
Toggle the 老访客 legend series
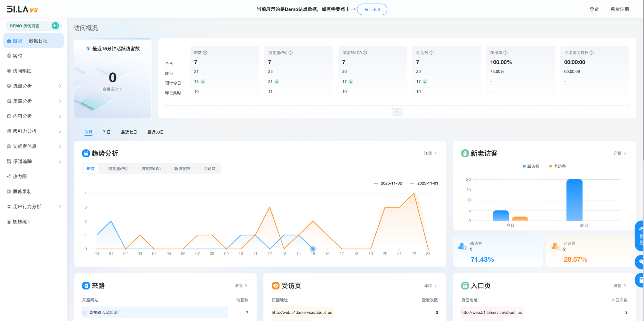tap(557, 166)
